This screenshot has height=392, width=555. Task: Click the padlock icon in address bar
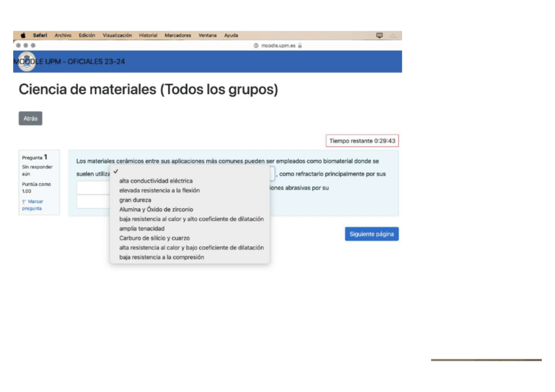tap(300, 46)
